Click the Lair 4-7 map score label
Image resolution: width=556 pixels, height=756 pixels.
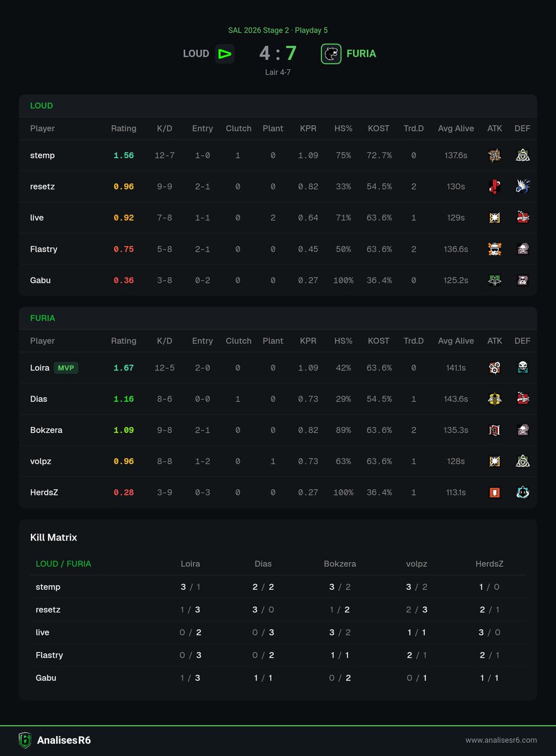click(x=278, y=72)
